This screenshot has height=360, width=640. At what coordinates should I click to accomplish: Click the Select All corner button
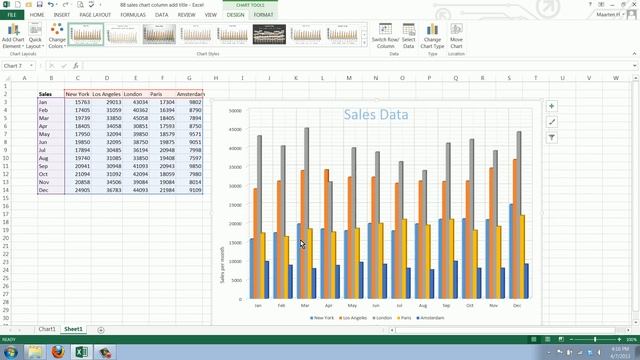[6, 78]
